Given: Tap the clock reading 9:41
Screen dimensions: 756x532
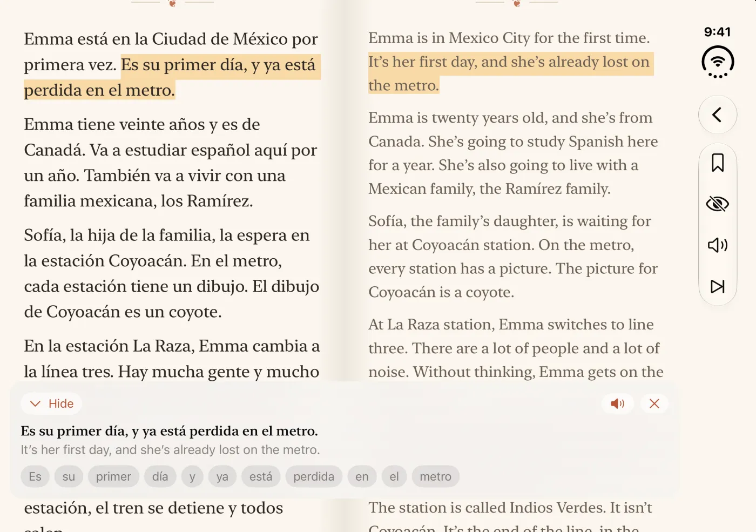Looking at the screenshot, I should (x=717, y=32).
